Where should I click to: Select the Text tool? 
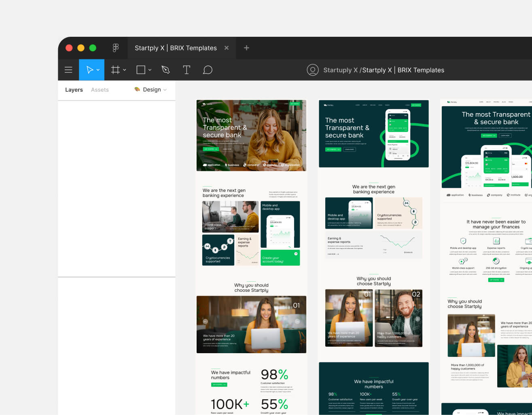187,70
